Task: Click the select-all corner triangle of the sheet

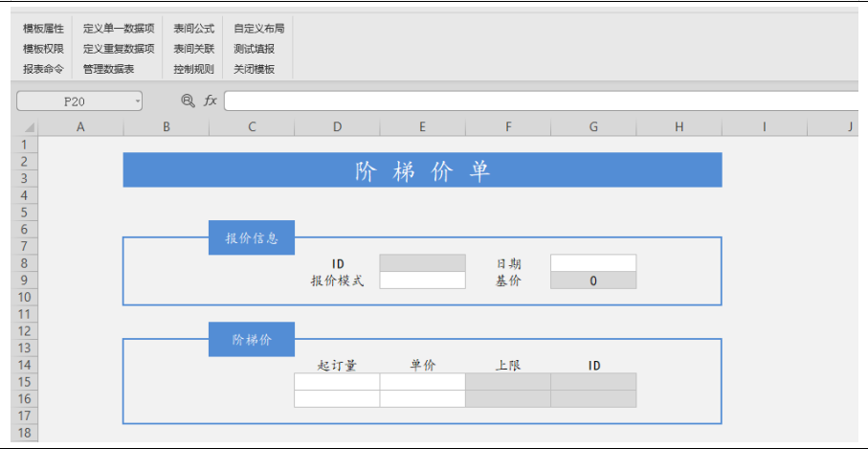Action: coord(28,127)
